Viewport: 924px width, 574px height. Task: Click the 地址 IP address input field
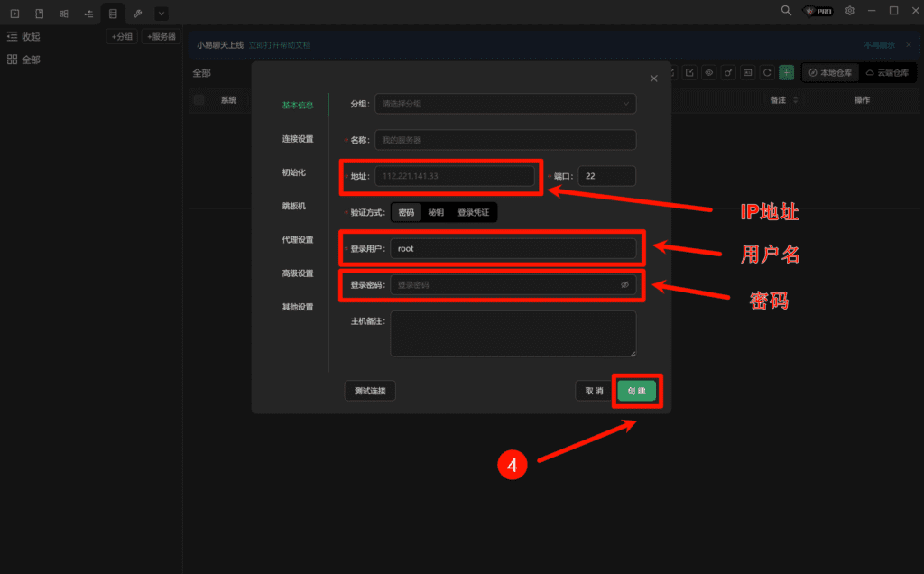click(x=456, y=176)
